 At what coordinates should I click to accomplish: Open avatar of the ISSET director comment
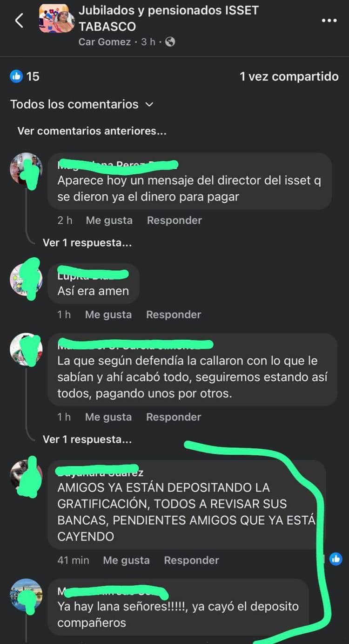[26, 169]
